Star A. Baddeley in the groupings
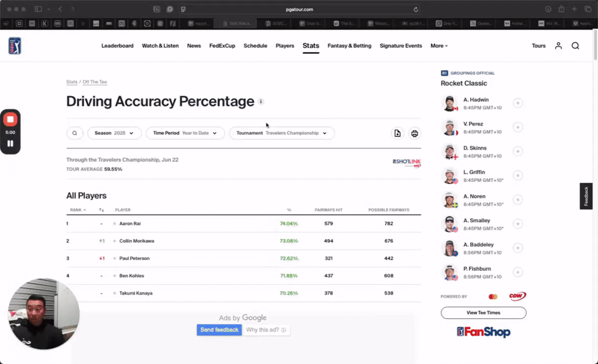 pos(517,248)
